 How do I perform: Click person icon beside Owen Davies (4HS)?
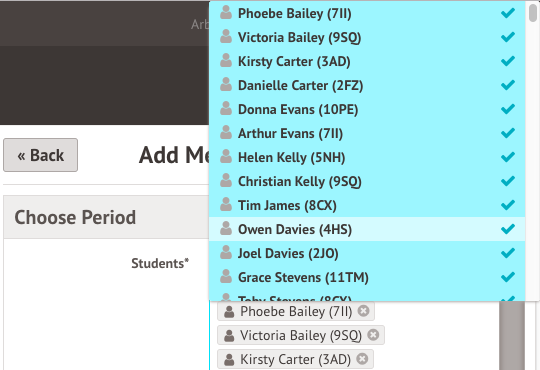point(226,228)
